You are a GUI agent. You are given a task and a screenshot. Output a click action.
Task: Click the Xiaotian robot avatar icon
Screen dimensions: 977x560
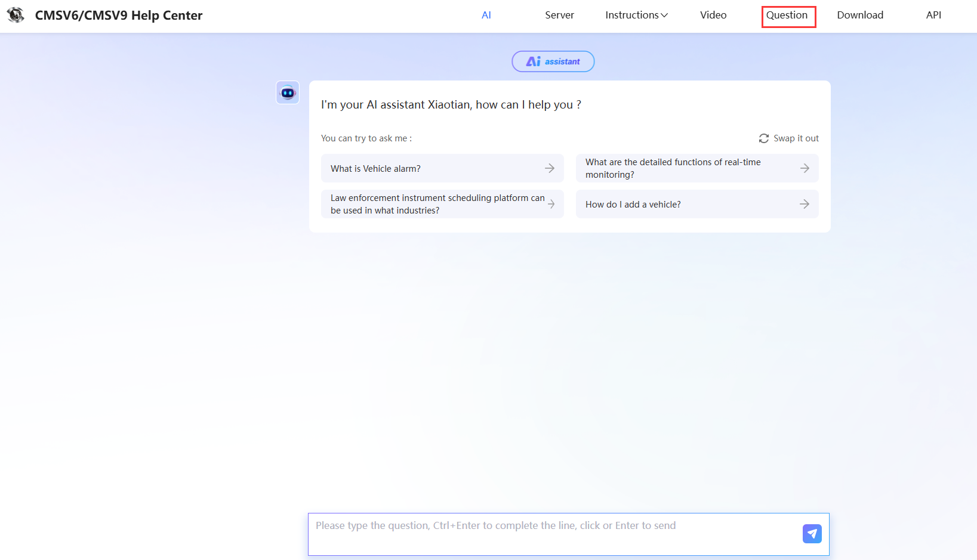(x=288, y=92)
